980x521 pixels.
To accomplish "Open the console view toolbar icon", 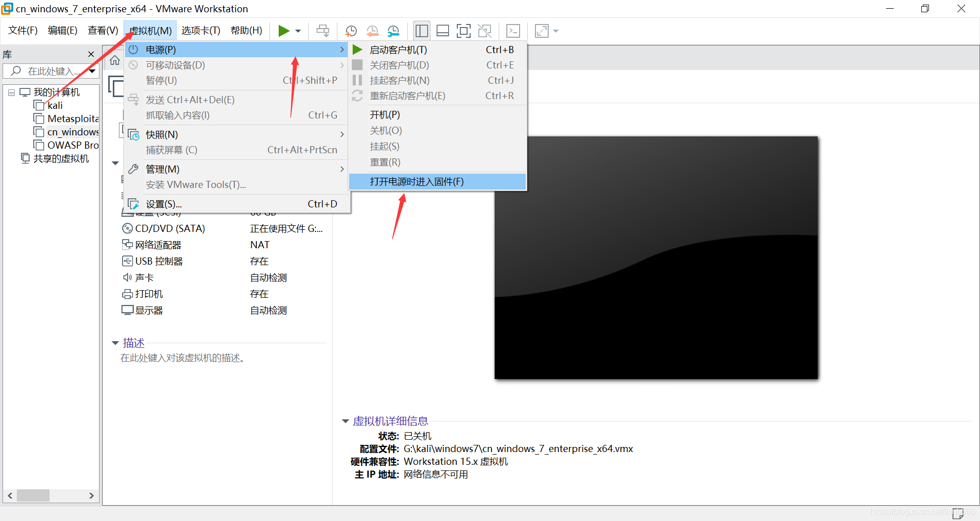I will (513, 31).
